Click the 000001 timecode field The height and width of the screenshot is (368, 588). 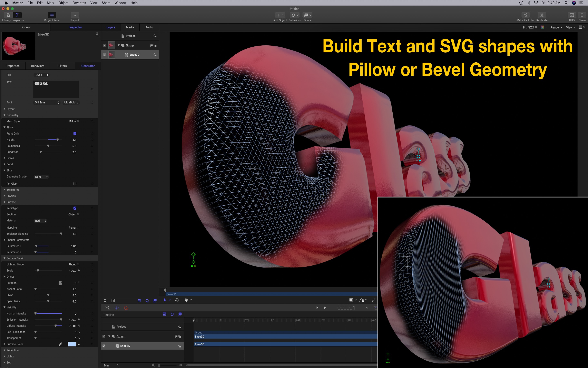tap(346, 308)
